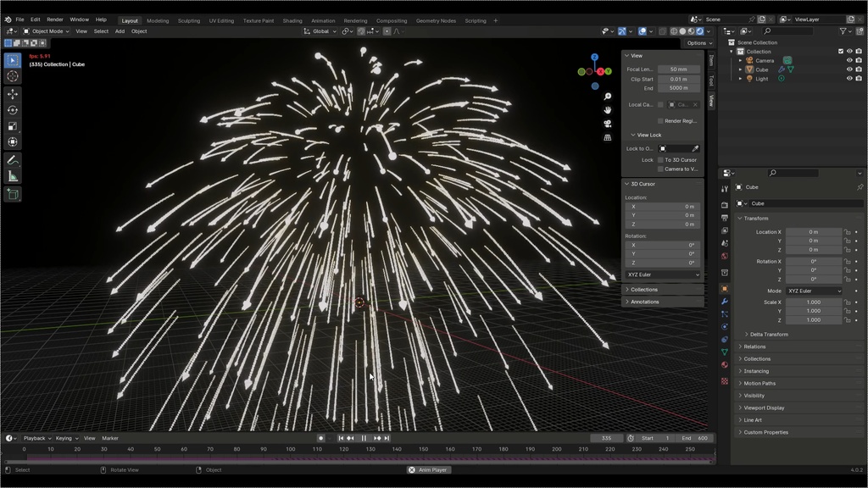Pick the Add Cube tool icon
The height and width of the screenshot is (488, 868).
click(x=13, y=194)
